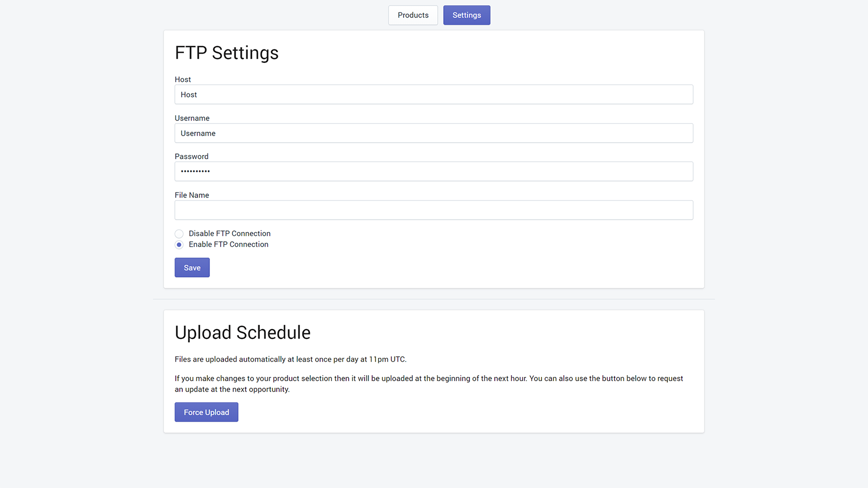Screen dimensions: 868x488
Task: Click the Force Upload button
Action: (206, 412)
